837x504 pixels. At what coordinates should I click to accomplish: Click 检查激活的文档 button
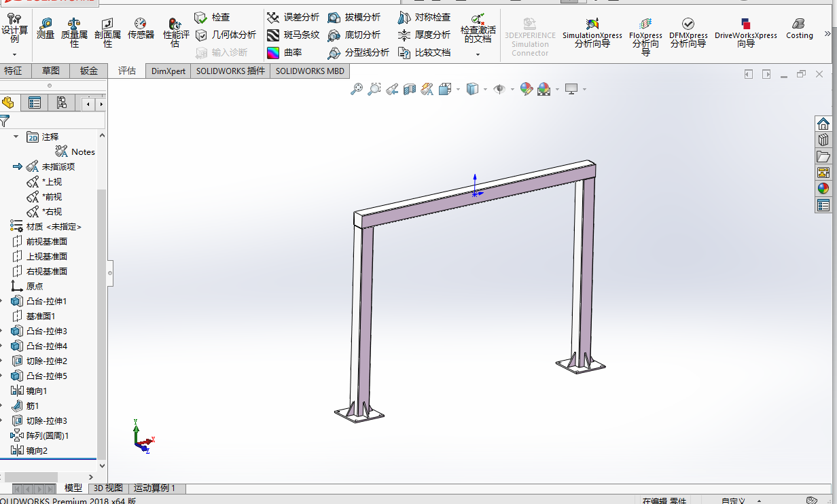click(x=478, y=28)
